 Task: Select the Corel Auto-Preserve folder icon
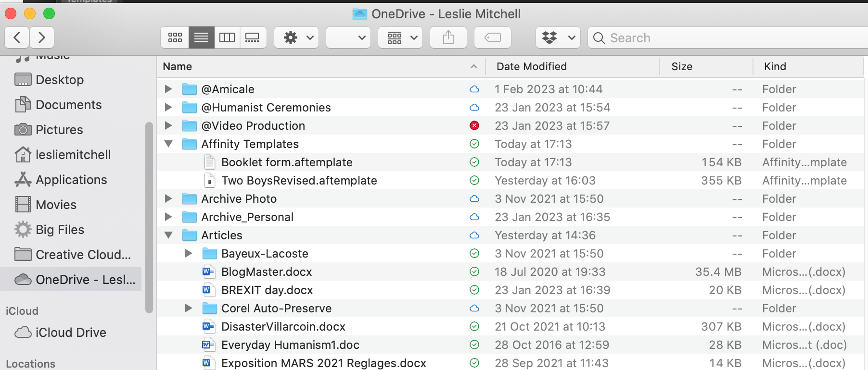(x=210, y=308)
